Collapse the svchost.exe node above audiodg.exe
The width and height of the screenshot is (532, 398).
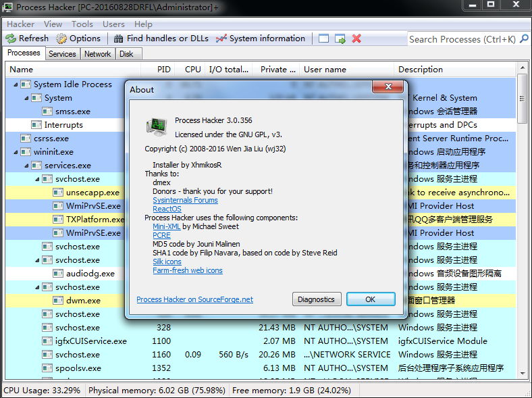(37, 260)
